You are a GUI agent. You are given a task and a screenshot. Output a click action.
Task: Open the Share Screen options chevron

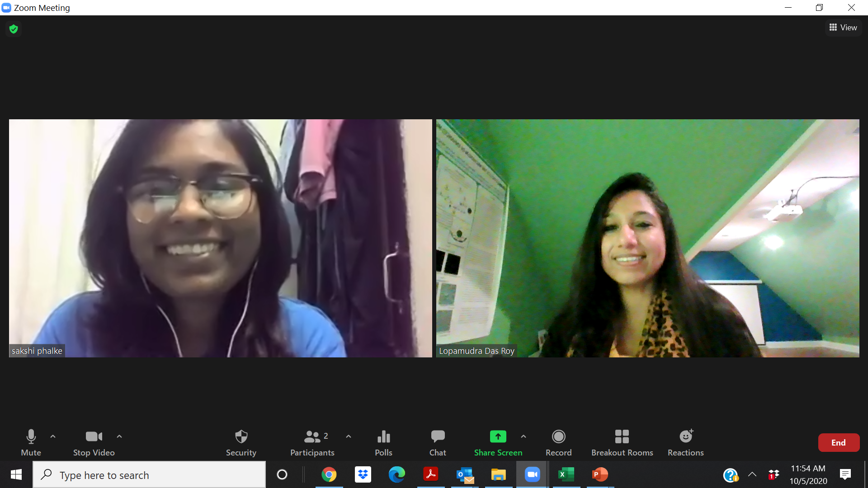(x=524, y=436)
